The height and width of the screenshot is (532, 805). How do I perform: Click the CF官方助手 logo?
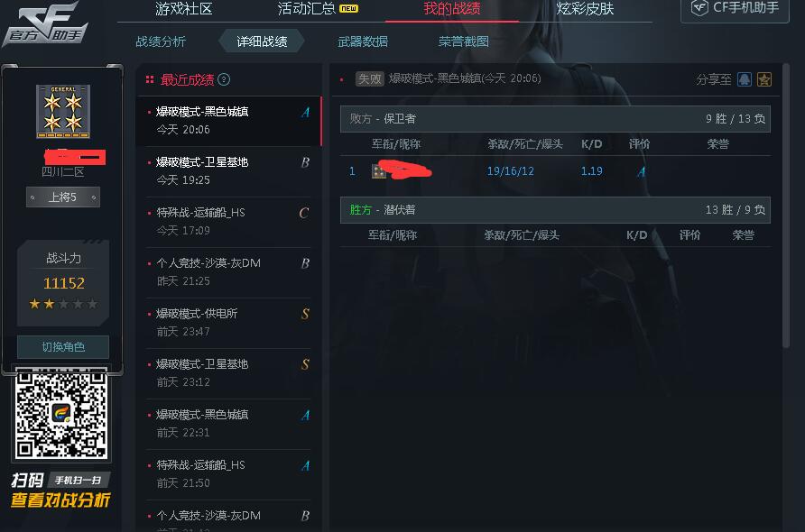click(46, 24)
